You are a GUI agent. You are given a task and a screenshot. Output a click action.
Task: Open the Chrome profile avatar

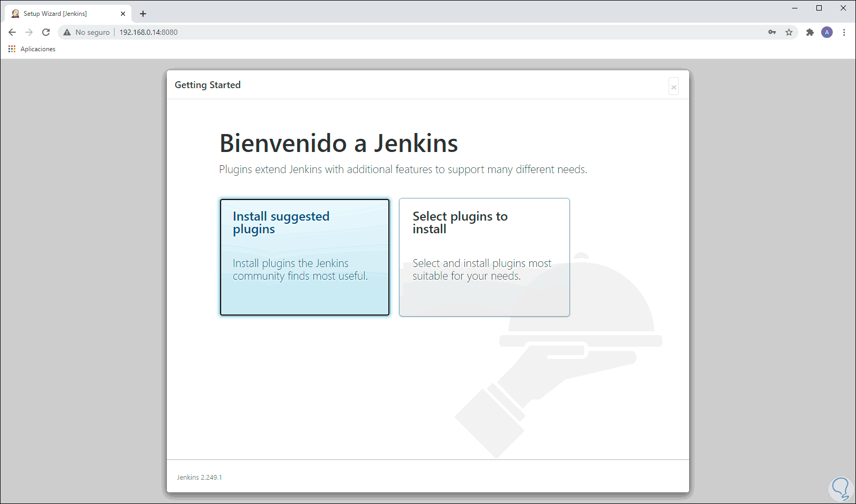click(827, 32)
